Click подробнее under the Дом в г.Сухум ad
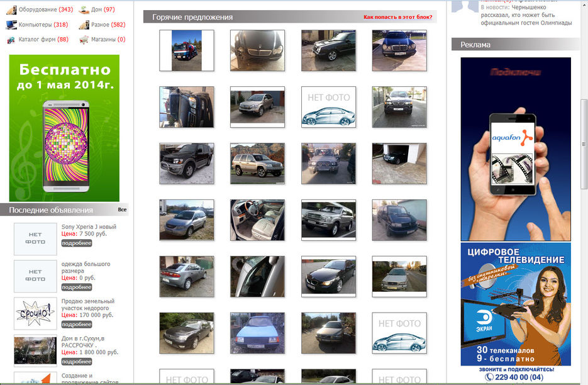588x385 pixels. point(77,361)
